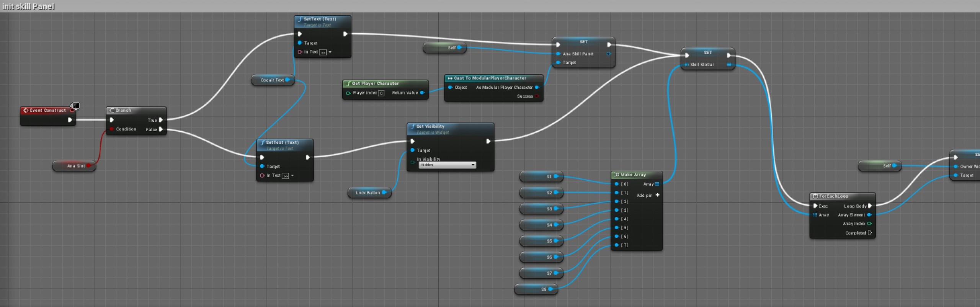Viewport: 980px width, 307px height.
Task: Click the Coqalt Text variable node
Action: pos(273,80)
